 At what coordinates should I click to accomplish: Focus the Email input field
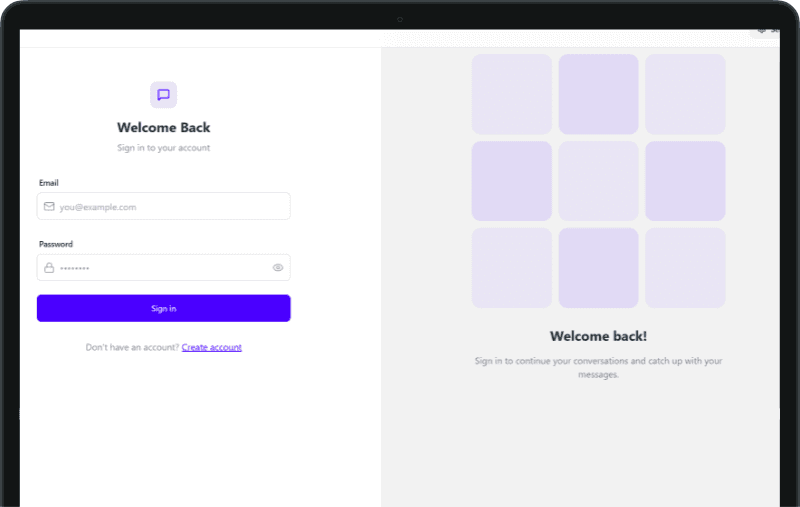(x=164, y=206)
